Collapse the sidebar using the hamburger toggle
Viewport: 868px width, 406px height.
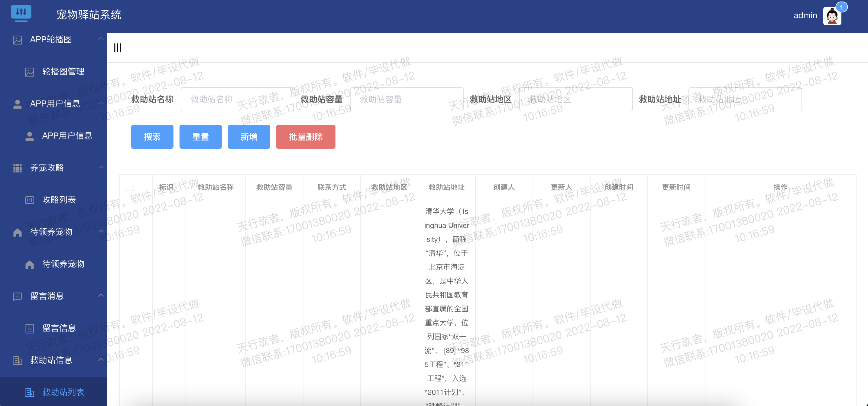[x=117, y=48]
